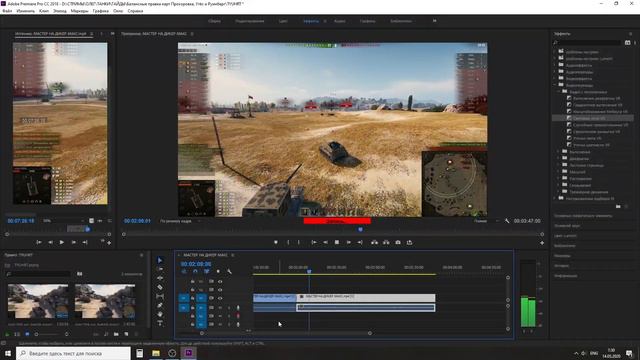Switch to Цвет workspace tab
The height and width of the screenshot is (360, 640).
(x=283, y=21)
